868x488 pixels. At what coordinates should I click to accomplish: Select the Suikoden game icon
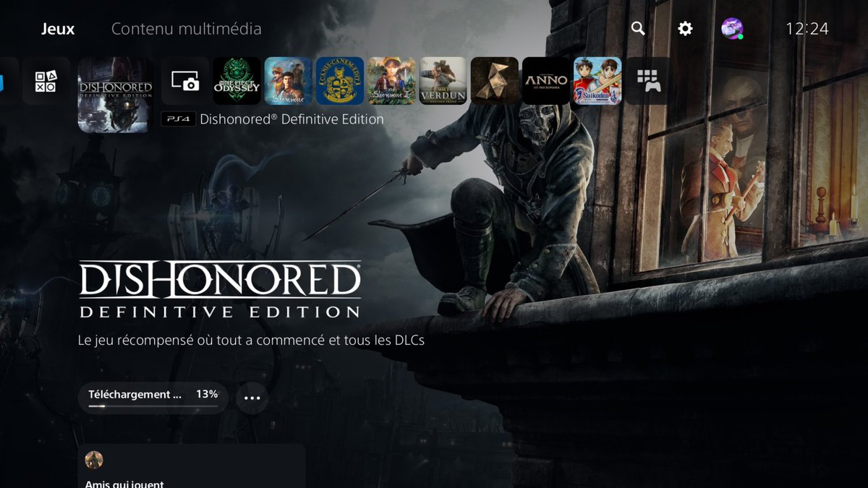coord(597,81)
